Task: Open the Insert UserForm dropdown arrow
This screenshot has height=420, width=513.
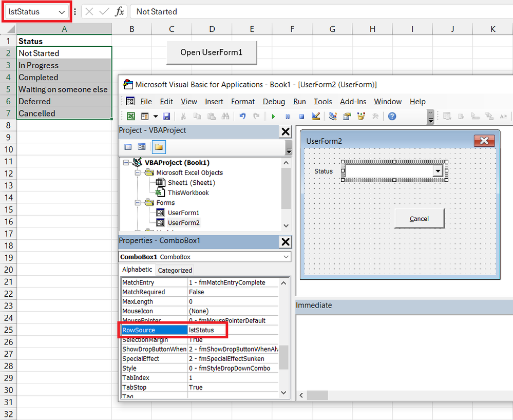Action: click(156, 116)
